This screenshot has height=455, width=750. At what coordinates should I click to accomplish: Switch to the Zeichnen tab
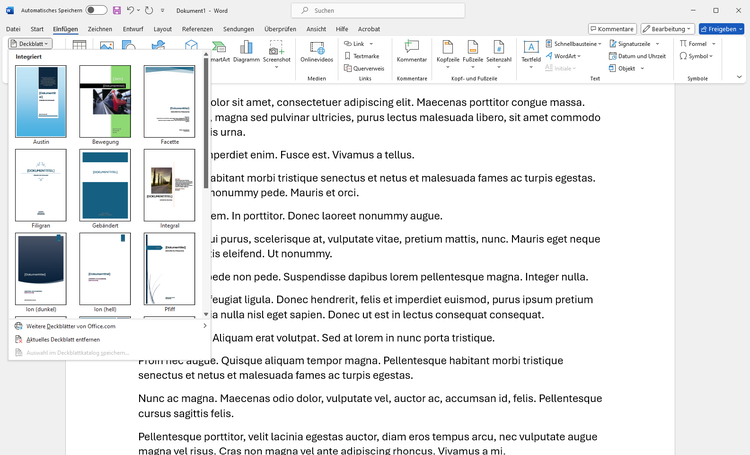(x=100, y=29)
